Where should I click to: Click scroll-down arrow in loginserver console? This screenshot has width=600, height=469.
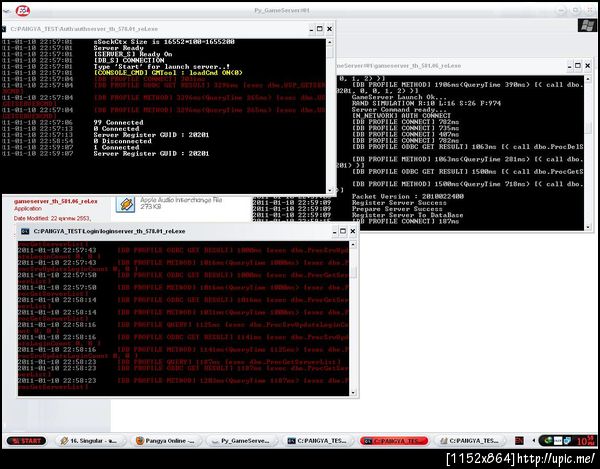(x=353, y=392)
